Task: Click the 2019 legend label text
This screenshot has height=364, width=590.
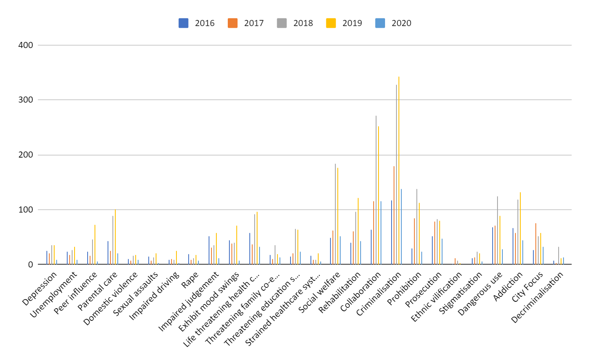Action: pyautogui.click(x=352, y=23)
